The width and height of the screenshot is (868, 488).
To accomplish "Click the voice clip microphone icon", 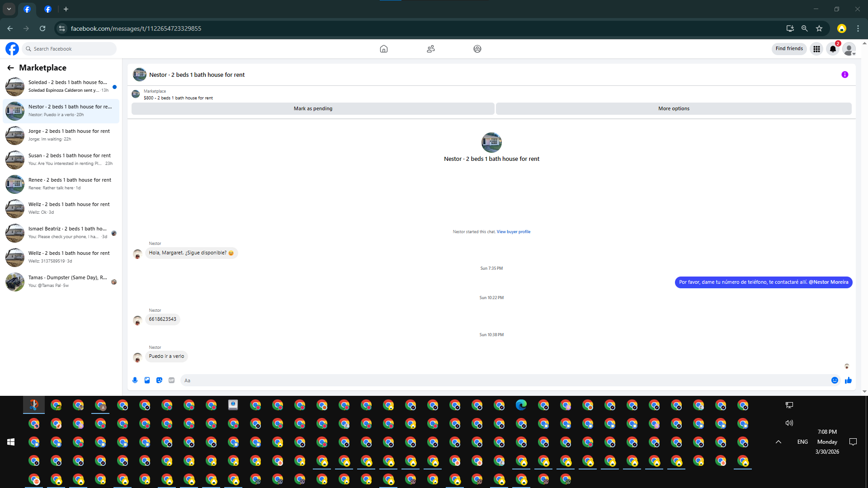I will pos(135,380).
